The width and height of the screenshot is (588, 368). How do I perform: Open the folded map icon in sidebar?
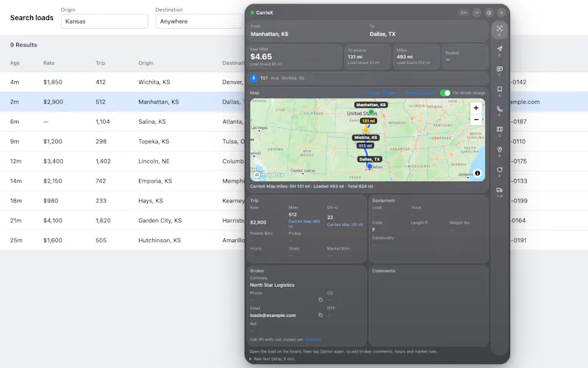[500, 130]
